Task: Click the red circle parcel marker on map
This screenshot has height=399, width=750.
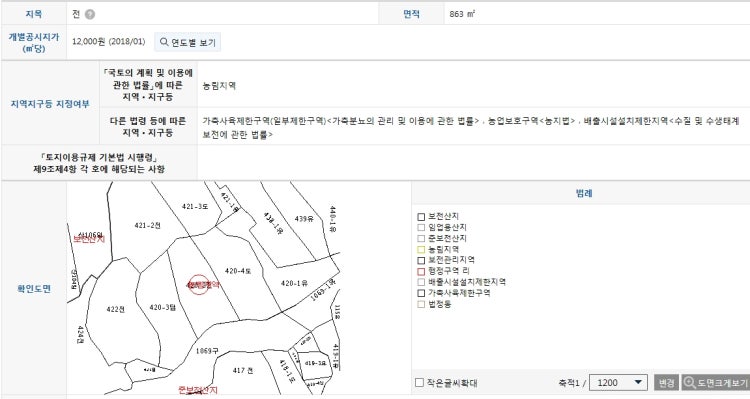Action: (198, 285)
